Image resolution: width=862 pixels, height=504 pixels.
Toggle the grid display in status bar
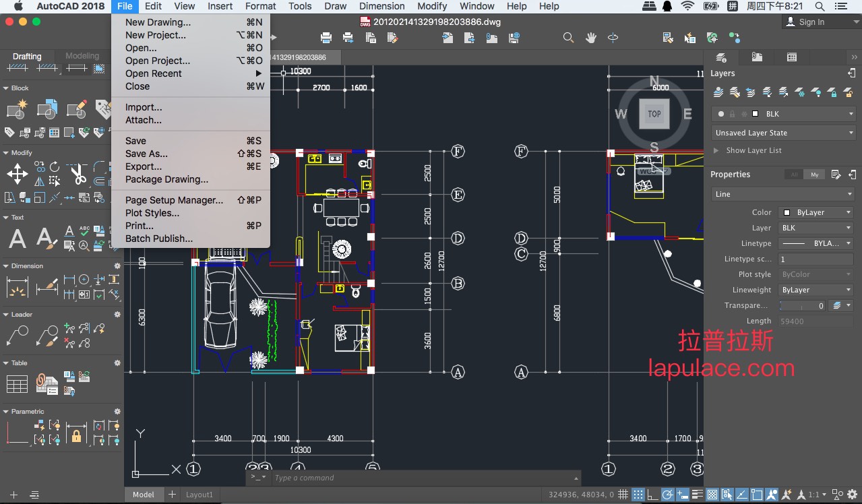[623, 495]
